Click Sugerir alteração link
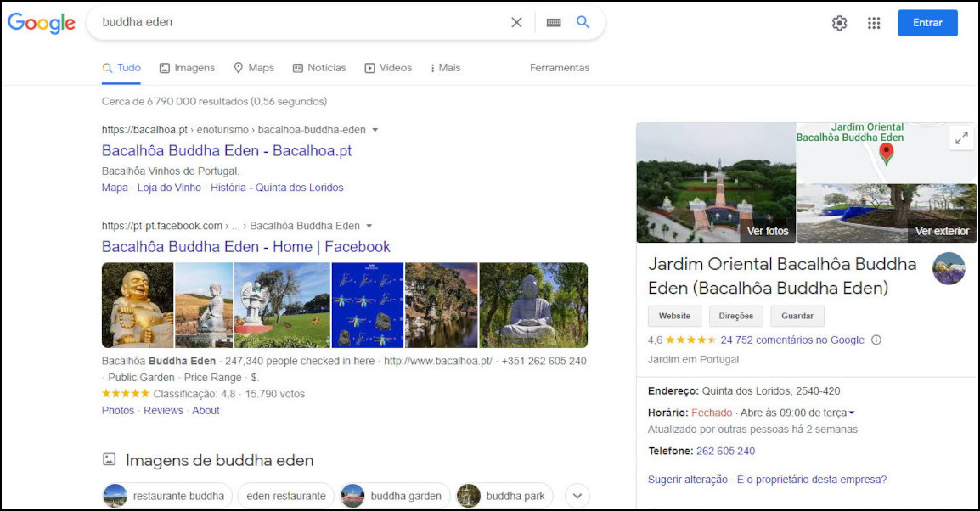Viewport: 980px width, 511px height. tap(688, 480)
